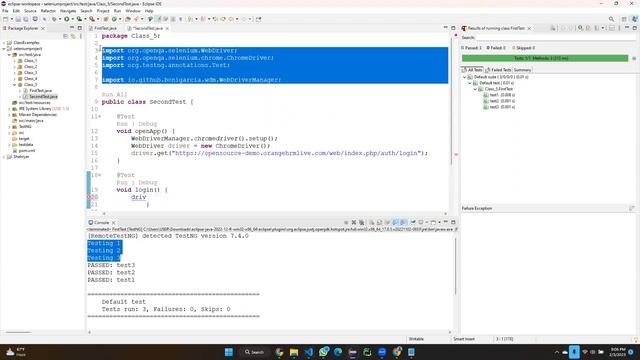
Task: Click the green test progress bar
Action: [545, 58]
